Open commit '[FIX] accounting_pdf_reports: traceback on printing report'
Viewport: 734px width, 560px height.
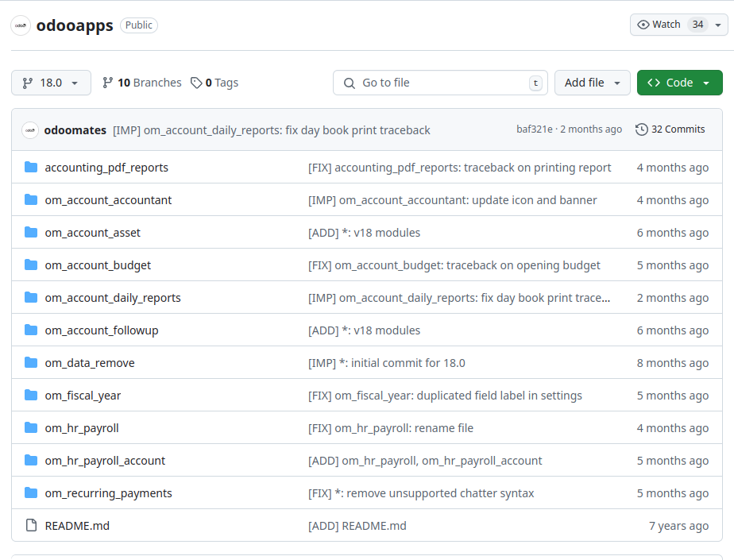(460, 168)
